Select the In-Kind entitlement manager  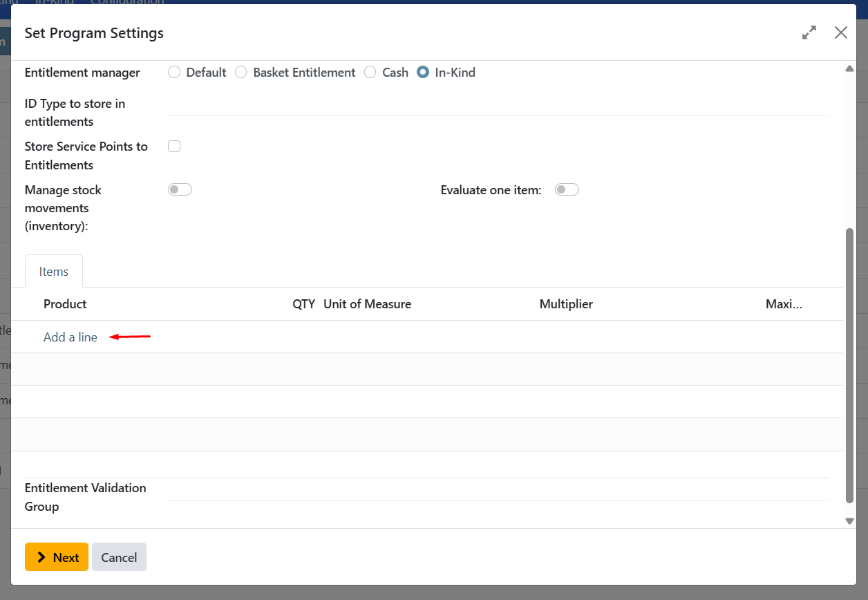pyautogui.click(x=422, y=72)
